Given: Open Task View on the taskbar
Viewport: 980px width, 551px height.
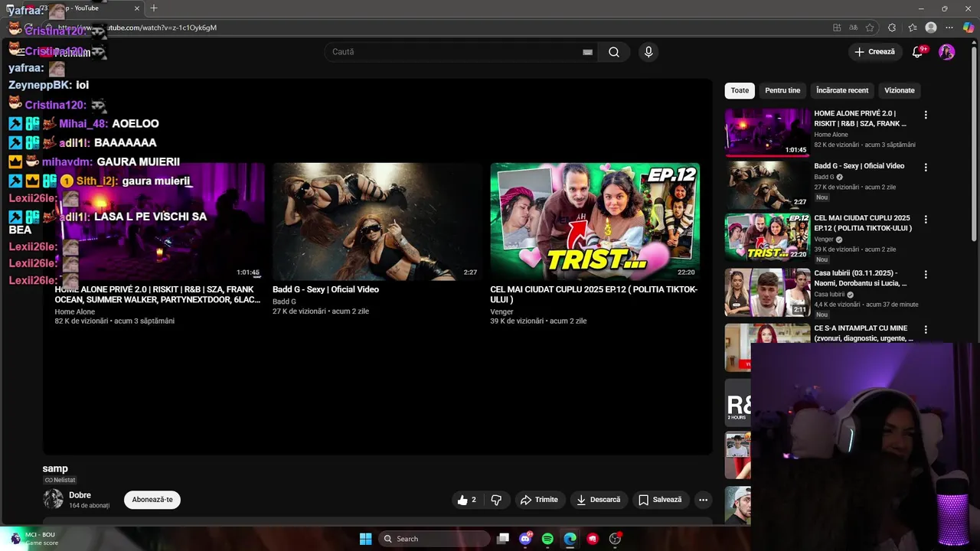Looking at the screenshot, I should tap(503, 539).
